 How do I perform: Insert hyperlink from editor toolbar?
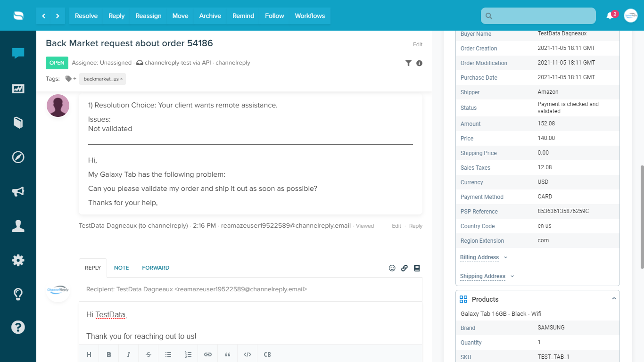click(208, 354)
